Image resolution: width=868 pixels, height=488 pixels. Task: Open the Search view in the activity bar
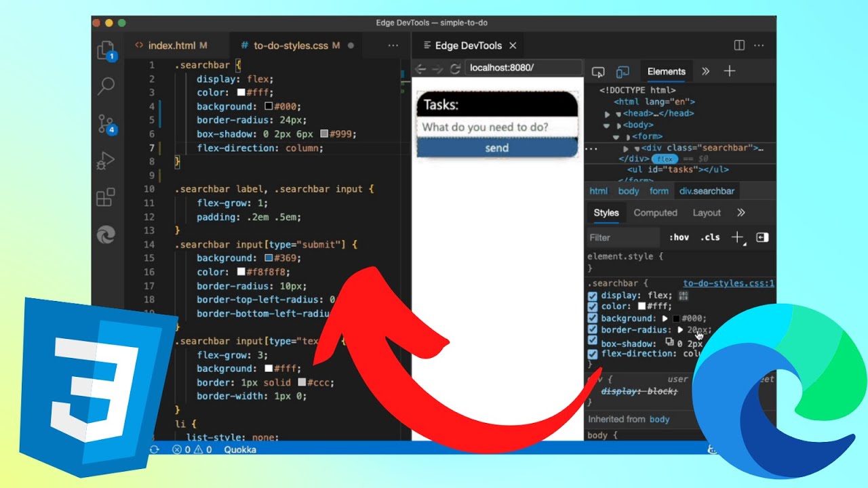point(106,86)
